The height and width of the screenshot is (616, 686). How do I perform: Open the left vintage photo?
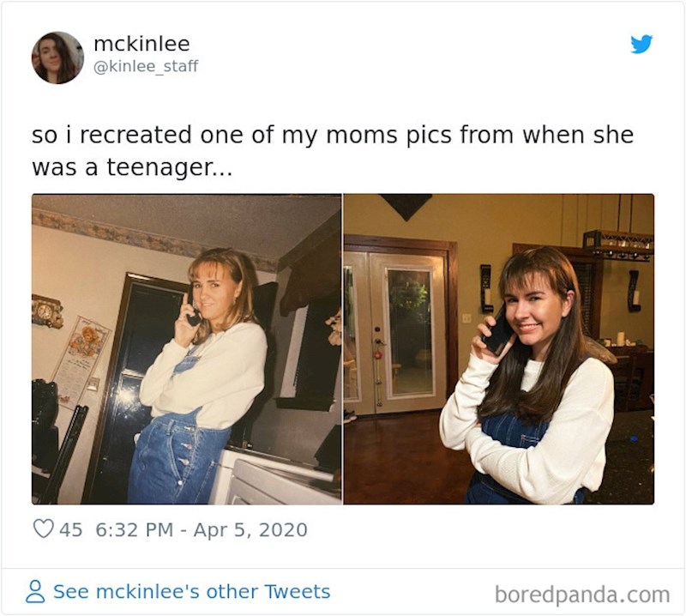click(x=186, y=348)
